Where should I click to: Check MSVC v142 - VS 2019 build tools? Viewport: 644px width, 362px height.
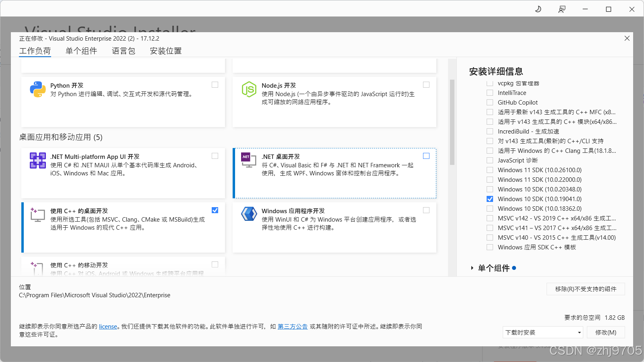click(x=490, y=218)
